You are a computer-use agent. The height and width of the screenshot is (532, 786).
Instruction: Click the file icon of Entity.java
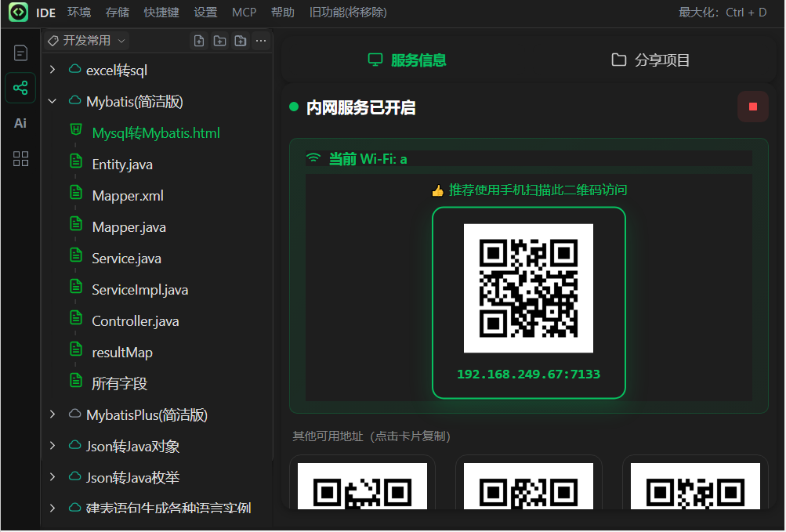(76, 161)
